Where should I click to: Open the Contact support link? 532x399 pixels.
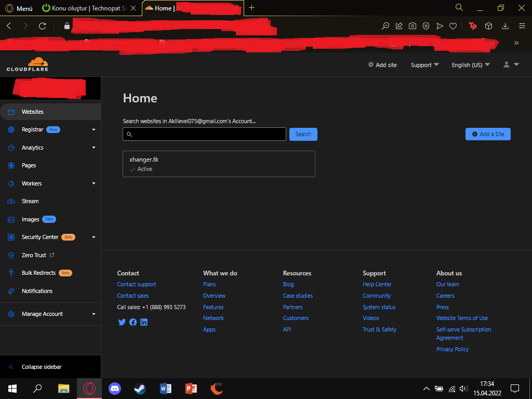(x=137, y=284)
